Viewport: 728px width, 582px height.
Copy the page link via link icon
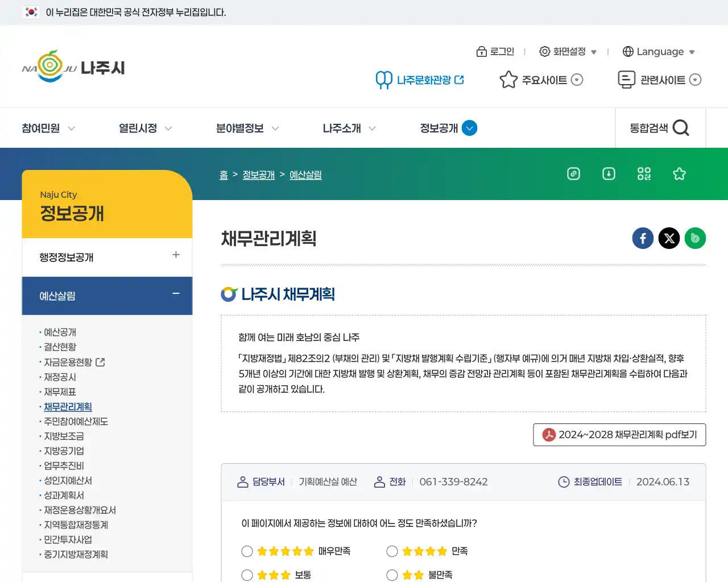pos(573,174)
